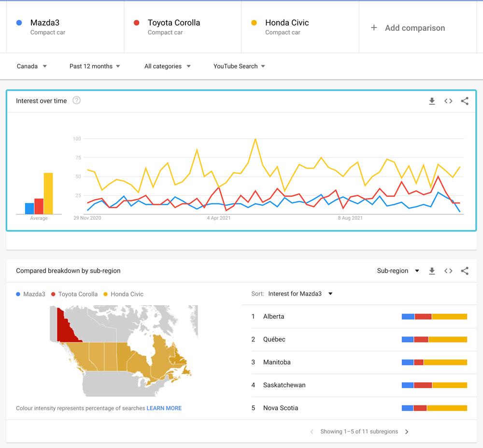483x448 pixels.
Task: Download the sub-region breakdown data
Action: [x=432, y=271]
